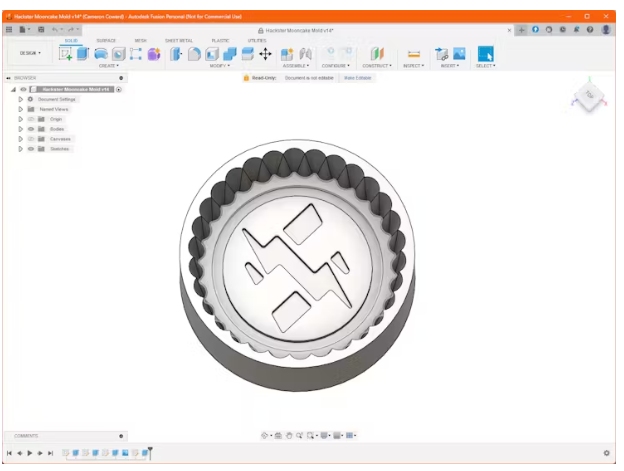Click the Make Editable button
This screenshot has height=471, width=624.
click(355, 77)
